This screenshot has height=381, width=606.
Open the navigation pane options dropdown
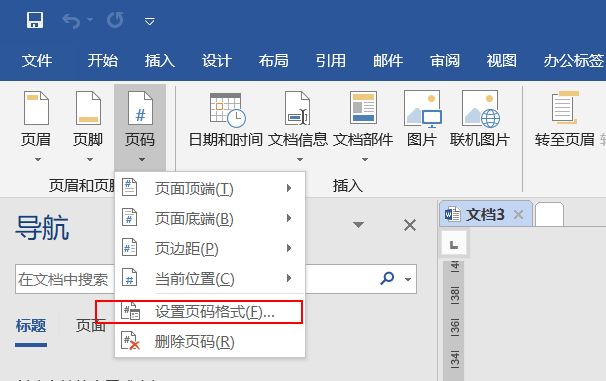click(x=359, y=225)
